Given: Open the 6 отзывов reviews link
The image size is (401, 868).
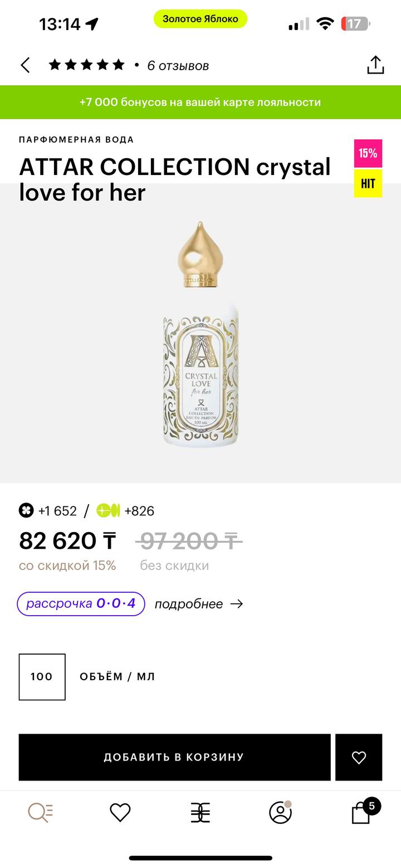Looking at the screenshot, I should coord(178,66).
